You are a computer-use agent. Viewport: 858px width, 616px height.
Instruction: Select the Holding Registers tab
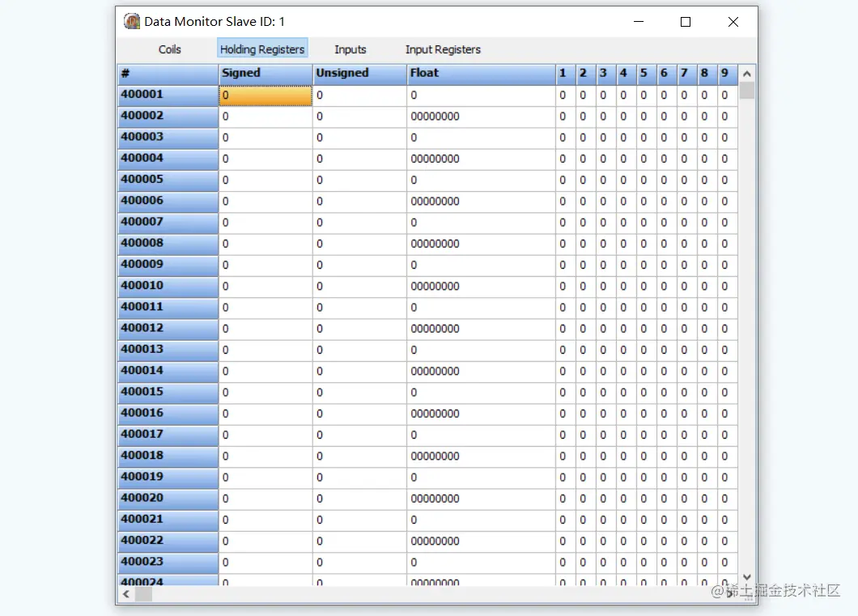point(262,48)
